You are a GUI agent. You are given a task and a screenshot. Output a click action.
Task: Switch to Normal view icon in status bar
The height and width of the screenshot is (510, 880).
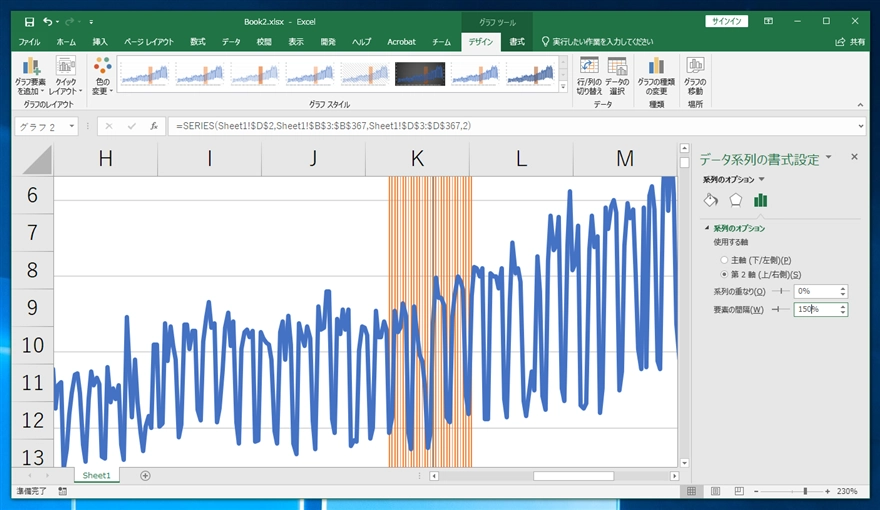(691, 491)
